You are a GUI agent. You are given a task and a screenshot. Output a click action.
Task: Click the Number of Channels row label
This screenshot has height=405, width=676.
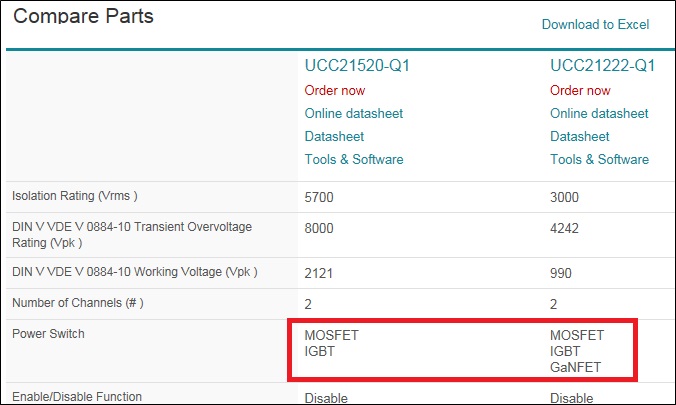78,303
